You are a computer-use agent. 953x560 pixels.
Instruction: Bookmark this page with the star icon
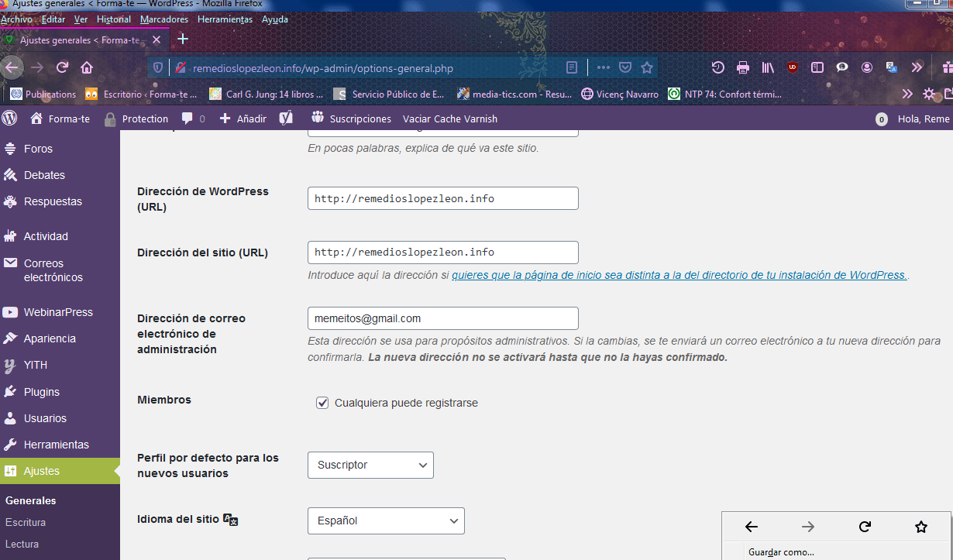click(647, 67)
